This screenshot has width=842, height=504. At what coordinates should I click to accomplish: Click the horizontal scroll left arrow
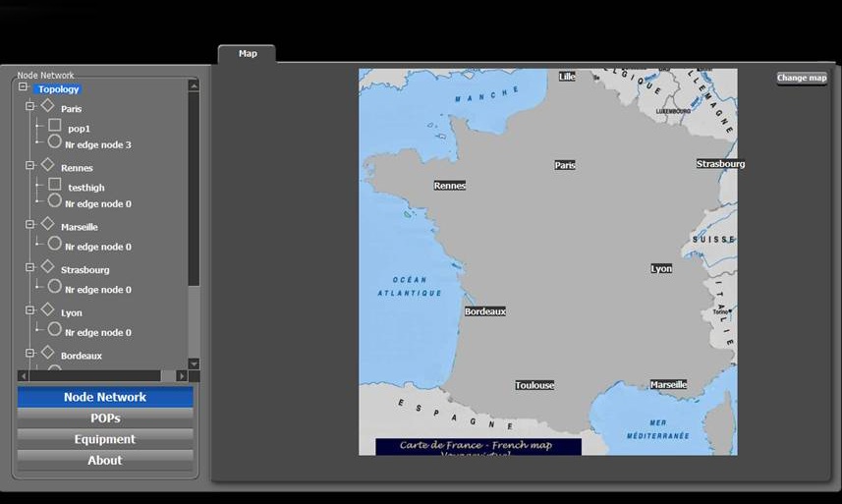point(24,375)
